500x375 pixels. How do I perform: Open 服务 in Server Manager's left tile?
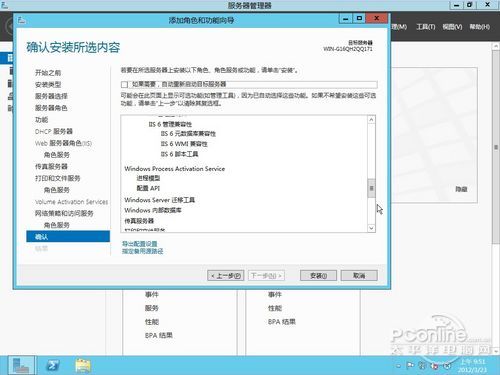[x=152, y=308]
